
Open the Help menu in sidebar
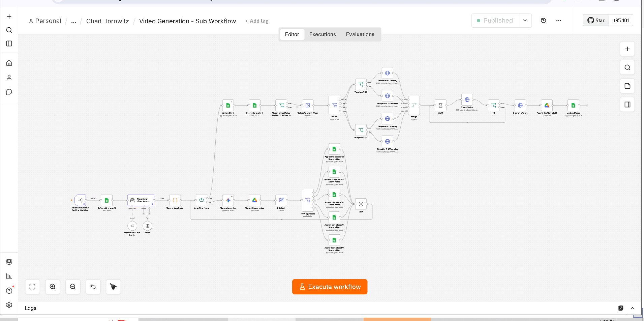coord(9,291)
